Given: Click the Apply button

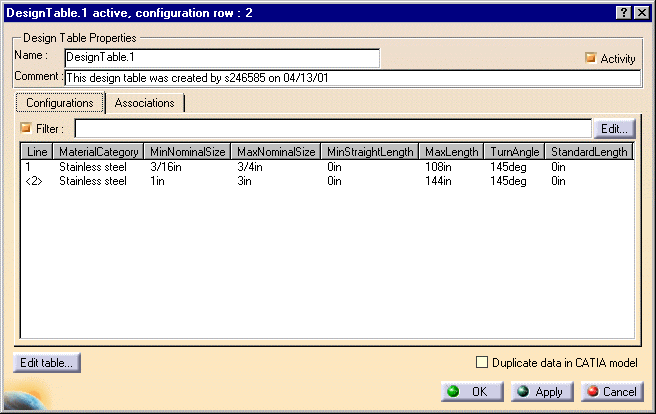Looking at the screenshot, I should tap(542, 392).
